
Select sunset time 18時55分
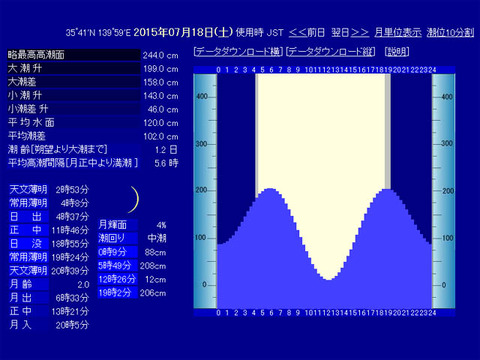coord(70,244)
